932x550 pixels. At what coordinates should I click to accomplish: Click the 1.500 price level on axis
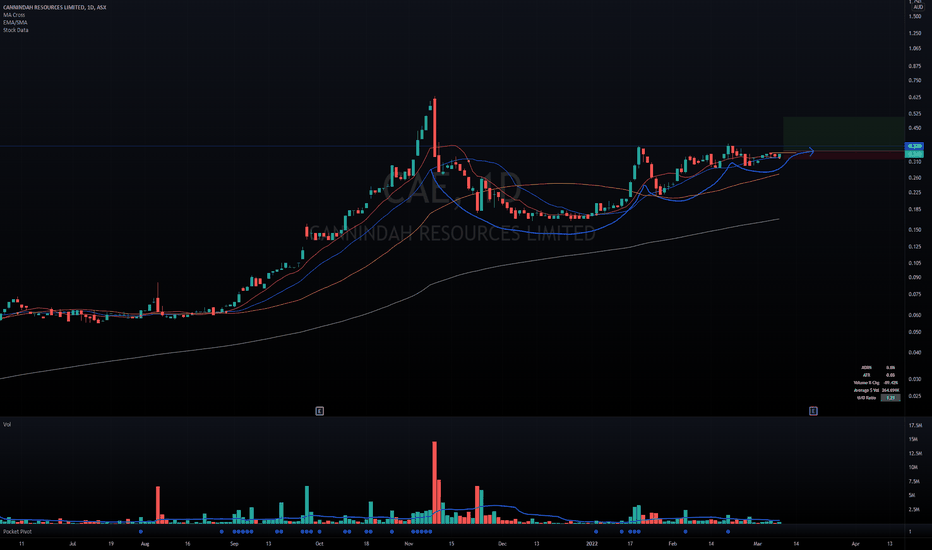point(915,17)
